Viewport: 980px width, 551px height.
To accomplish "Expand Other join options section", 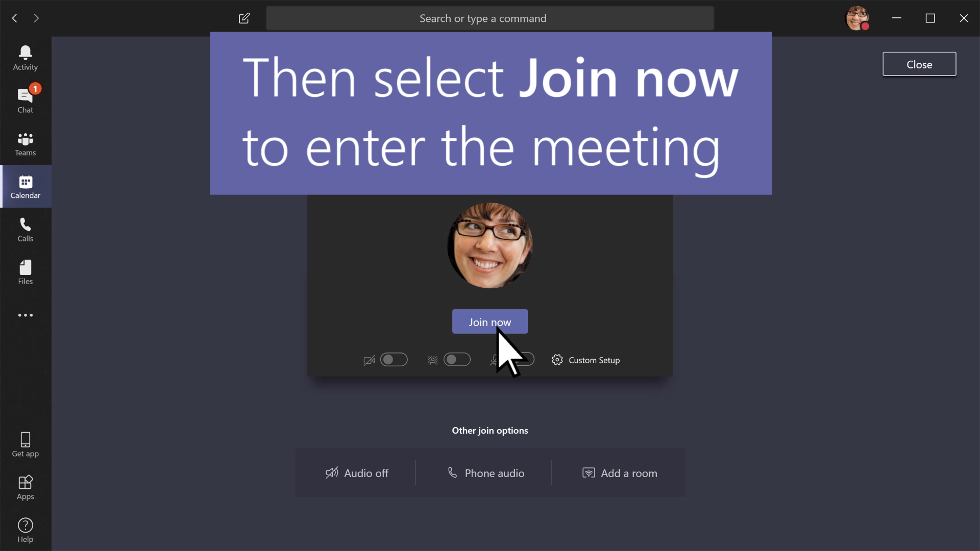I will 490,429.
